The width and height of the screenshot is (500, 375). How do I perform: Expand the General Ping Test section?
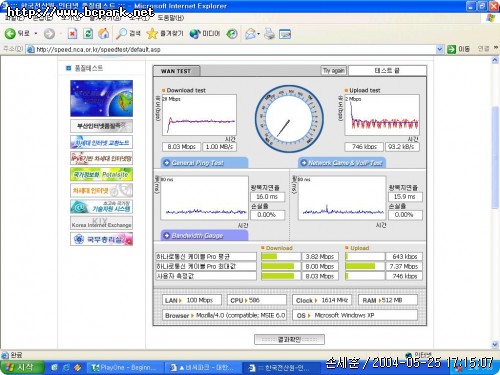click(x=205, y=163)
